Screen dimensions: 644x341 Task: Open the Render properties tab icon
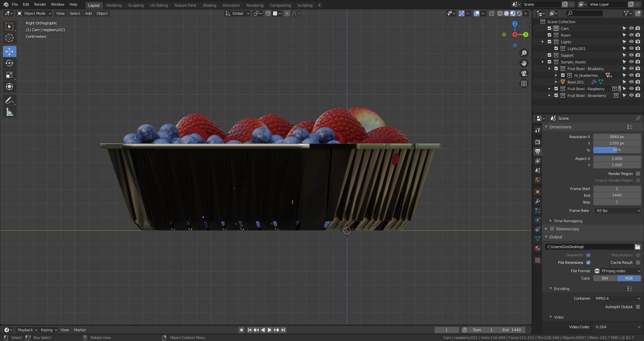point(538,142)
